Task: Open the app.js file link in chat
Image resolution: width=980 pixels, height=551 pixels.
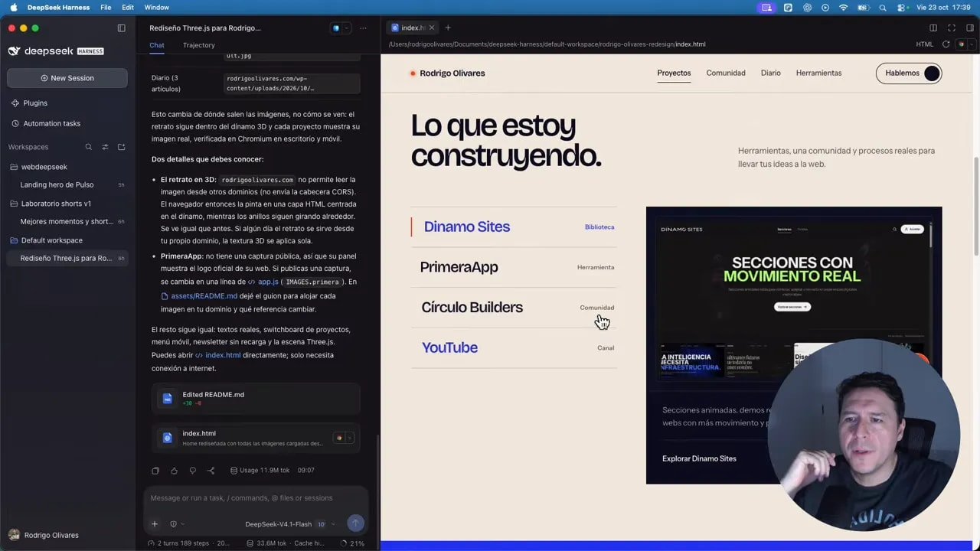Action: [263, 282]
